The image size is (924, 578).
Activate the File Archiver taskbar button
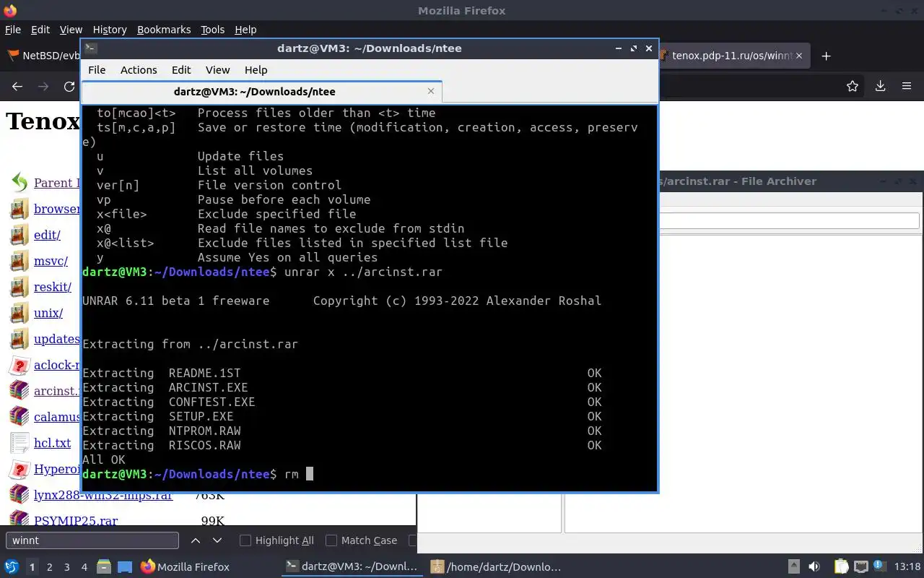pos(496,567)
